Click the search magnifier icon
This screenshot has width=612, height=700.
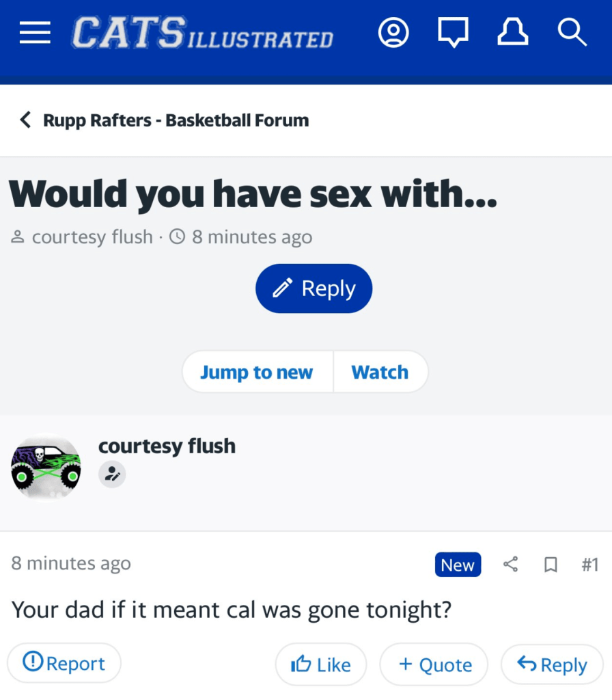[x=572, y=32]
